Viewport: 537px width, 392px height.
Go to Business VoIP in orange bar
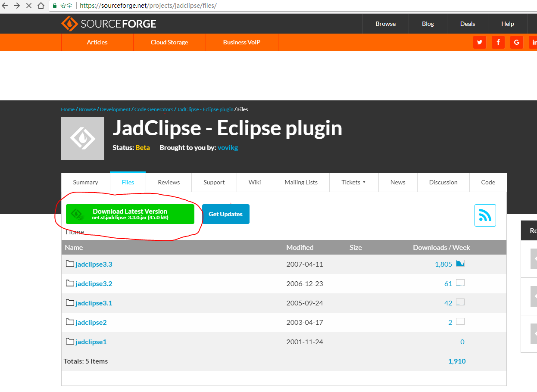coord(242,42)
